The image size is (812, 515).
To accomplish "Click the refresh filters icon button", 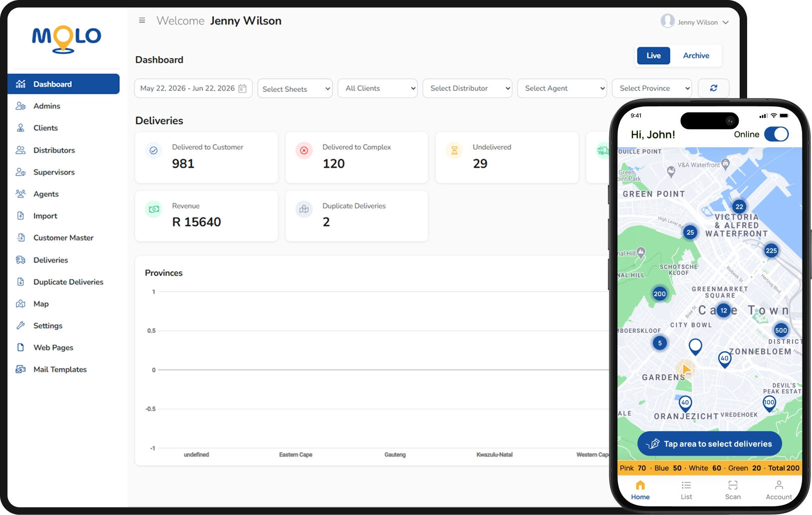I will click(714, 88).
